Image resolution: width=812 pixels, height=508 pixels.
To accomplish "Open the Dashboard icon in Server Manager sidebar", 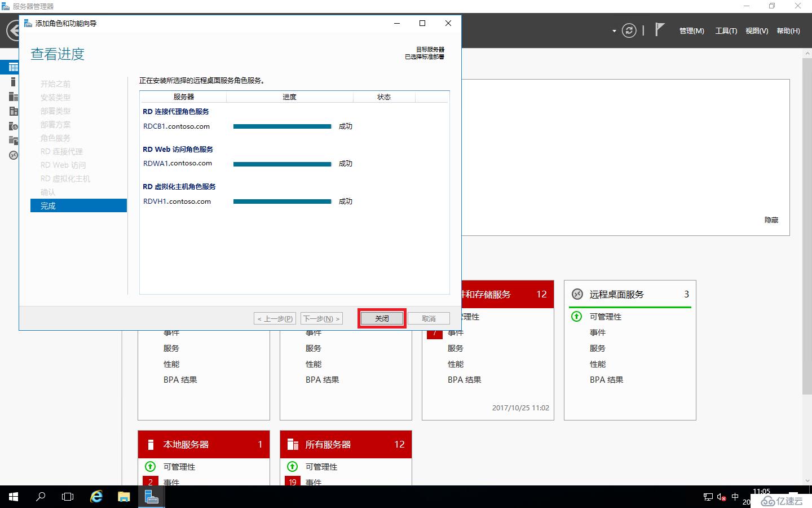I will [13, 67].
